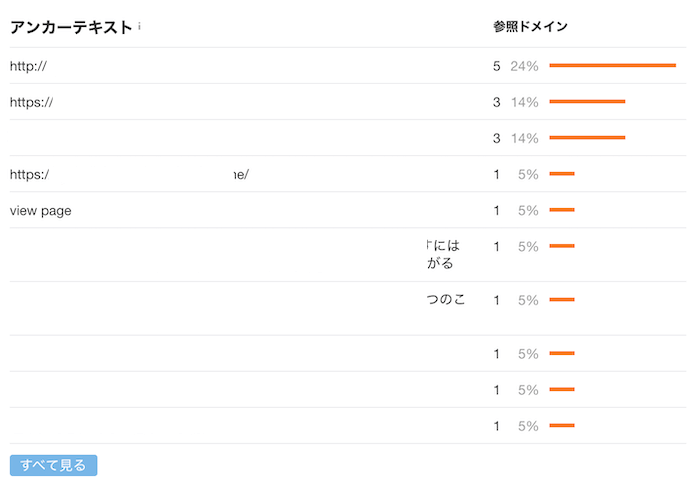Click count 1 in view page row
The height and width of the screenshot is (482, 700).
496,211
